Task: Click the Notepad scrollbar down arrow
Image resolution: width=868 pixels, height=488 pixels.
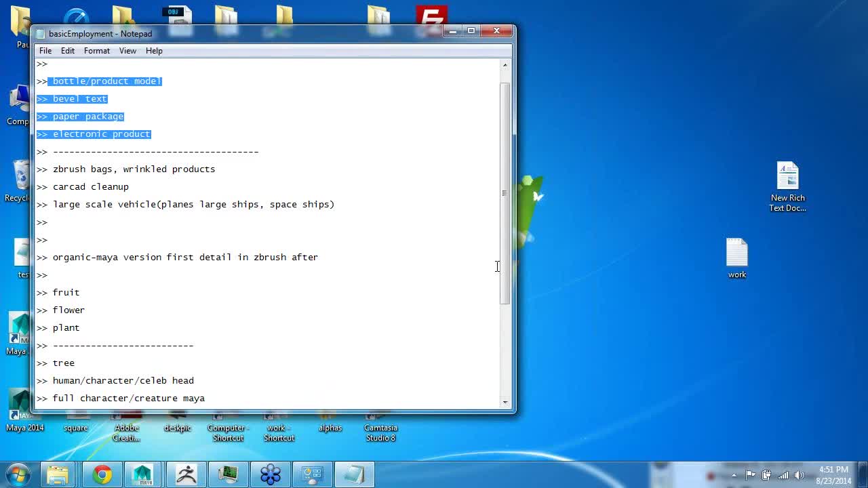Action: pyautogui.click(x=505, y=402)
